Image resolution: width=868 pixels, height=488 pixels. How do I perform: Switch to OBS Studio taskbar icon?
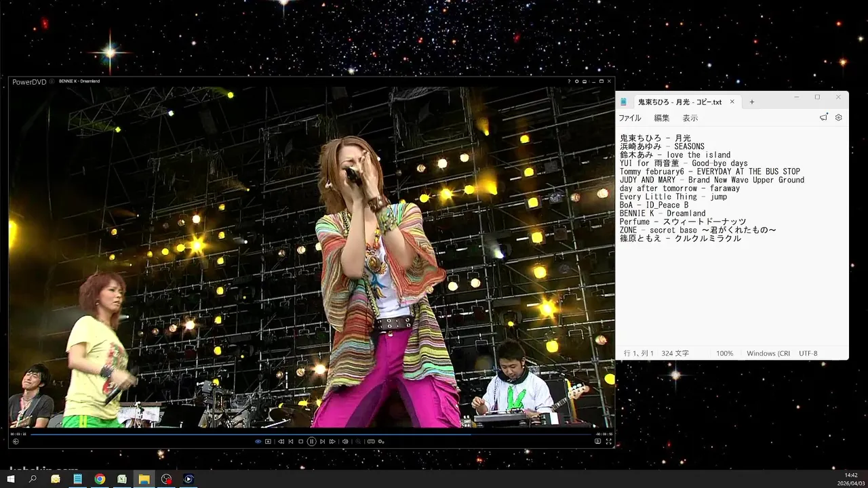[167, 479]
